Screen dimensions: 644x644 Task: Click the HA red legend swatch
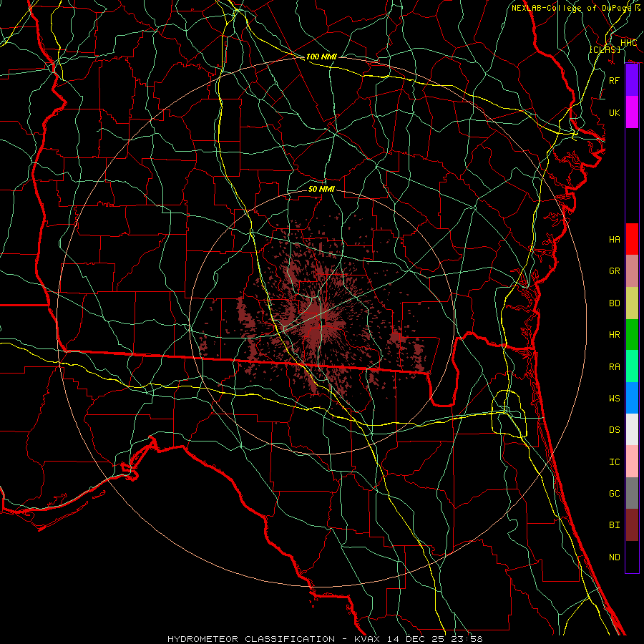[x=632, y=239]
